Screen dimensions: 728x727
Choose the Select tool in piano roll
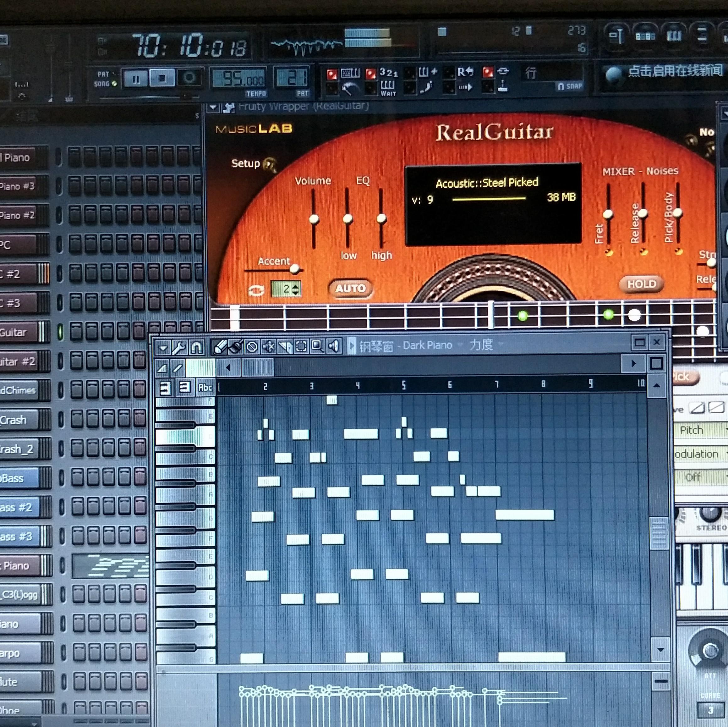point(301,346)
